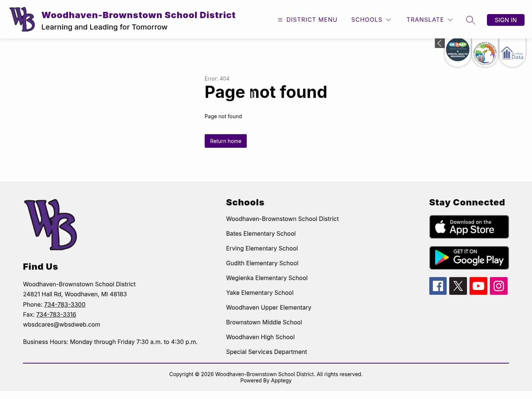
Task: Open the Woodhaven High School link
Action: [x=260, y=337]
